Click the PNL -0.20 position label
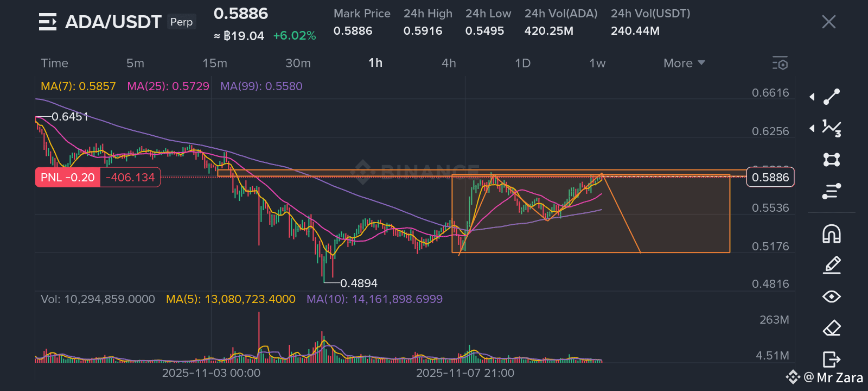Screen dimensions: 868x391 coord(68,178)
